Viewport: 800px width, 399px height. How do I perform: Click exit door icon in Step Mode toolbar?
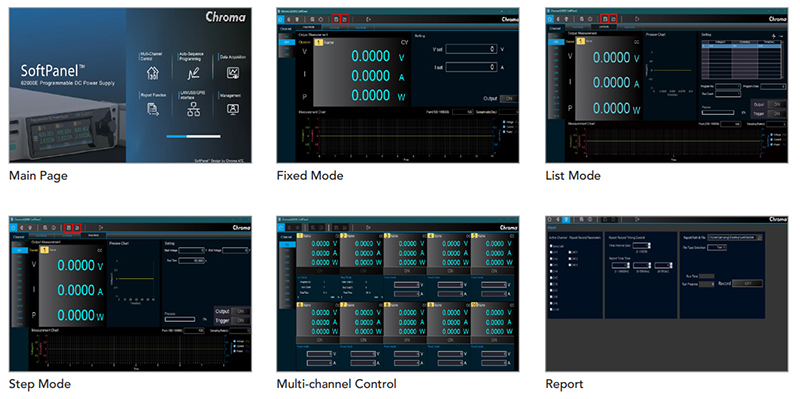(101, 228)
